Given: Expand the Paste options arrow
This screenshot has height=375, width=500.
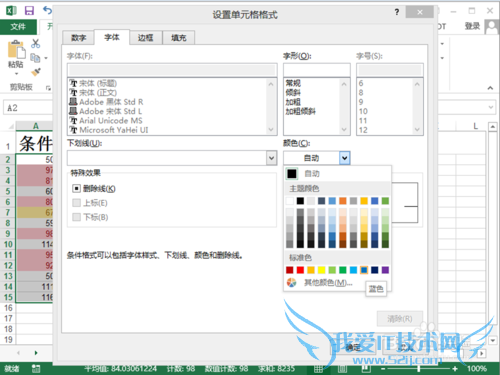Looking at the screenshot, I should tap(16, 74).
